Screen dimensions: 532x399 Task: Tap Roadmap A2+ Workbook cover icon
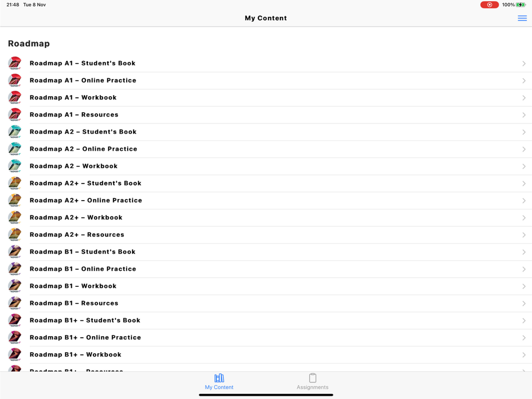[14, 218]
